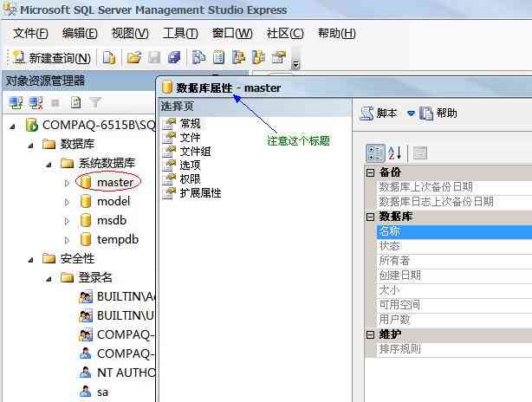Select the BUILTIN\A login entry
Image resolution: width=532 pixels, height=402 pixels.
click(x=126, y=297)
